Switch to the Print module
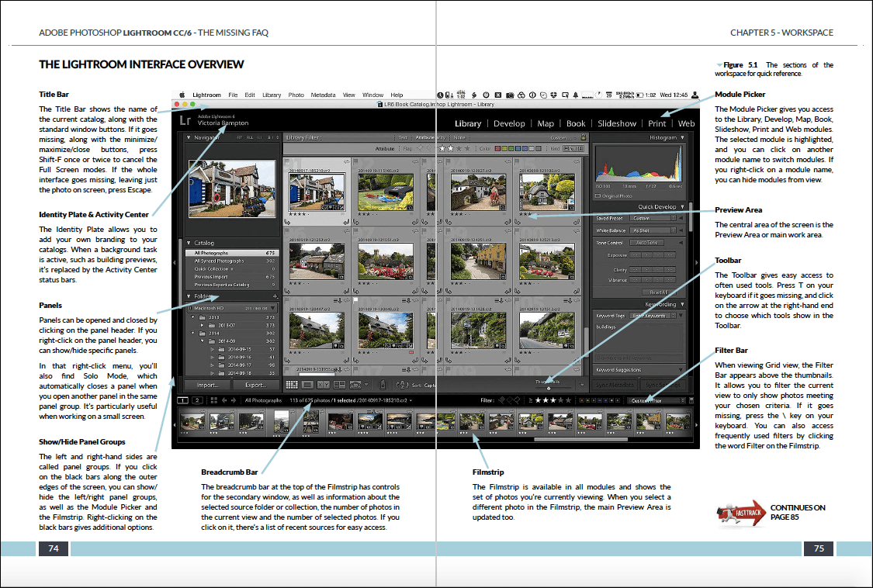873x588 pixels. [656, 123]
